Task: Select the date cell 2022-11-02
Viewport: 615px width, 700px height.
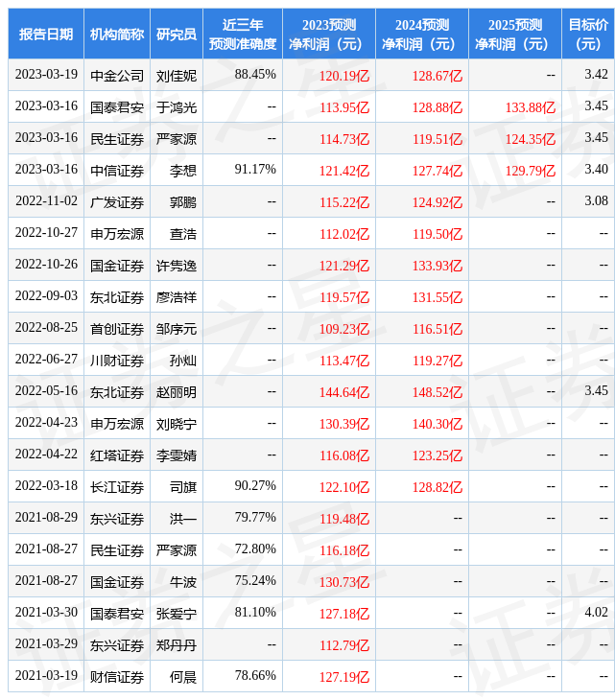Action: pyautogui.click(x=46, y=201)
